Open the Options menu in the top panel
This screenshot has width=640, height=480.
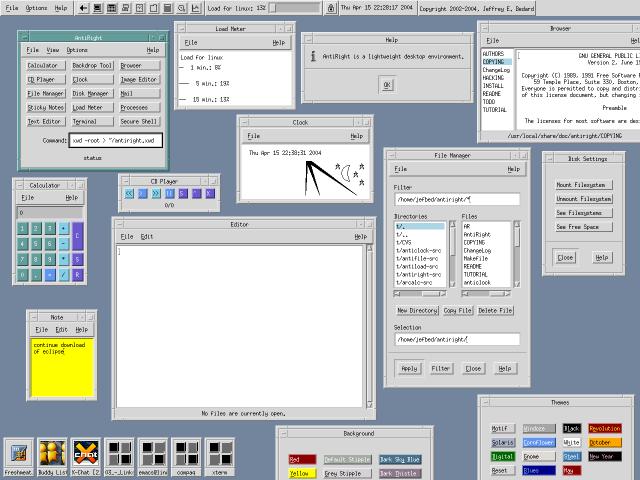pyautogui.click(x=36, y=8)
